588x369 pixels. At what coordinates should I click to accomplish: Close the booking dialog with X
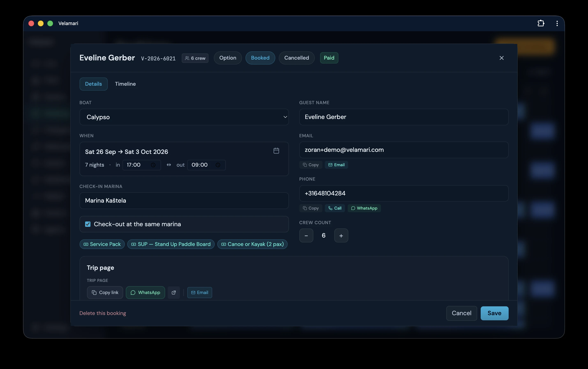[502, 58]
